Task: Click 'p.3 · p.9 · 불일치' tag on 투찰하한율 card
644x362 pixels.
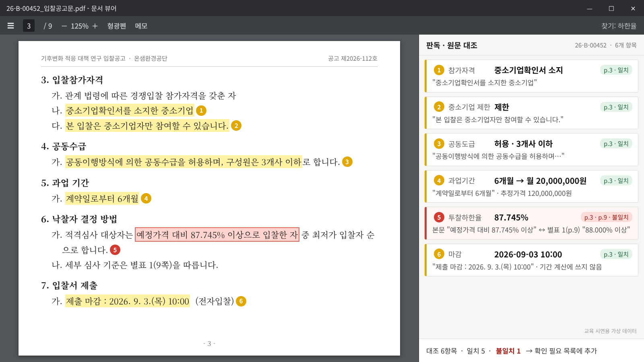Action: (x=606, y=217)
